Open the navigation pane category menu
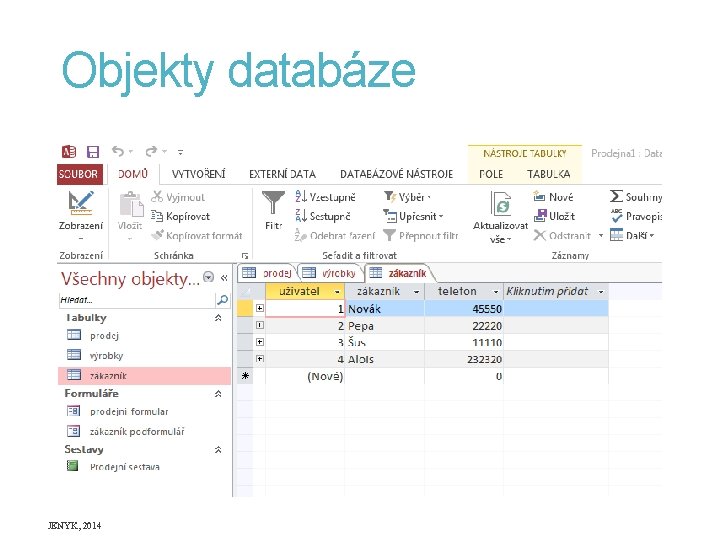 (x=208, y=277)
